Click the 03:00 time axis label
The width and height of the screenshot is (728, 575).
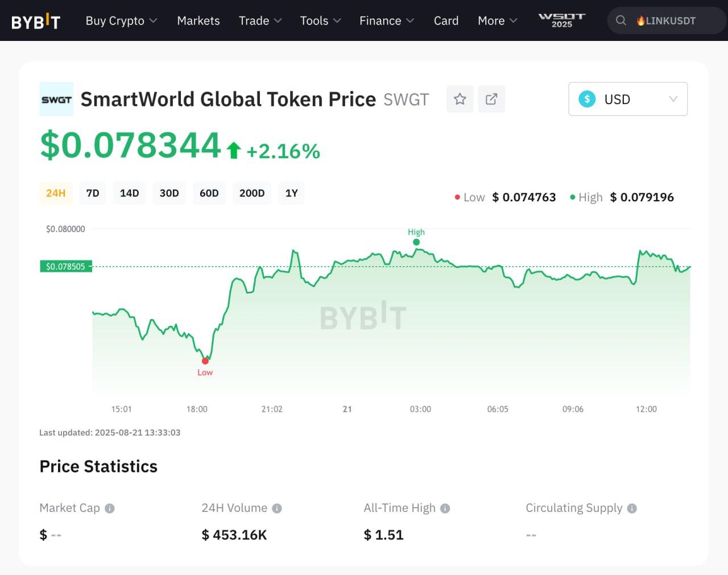point(420,409)
